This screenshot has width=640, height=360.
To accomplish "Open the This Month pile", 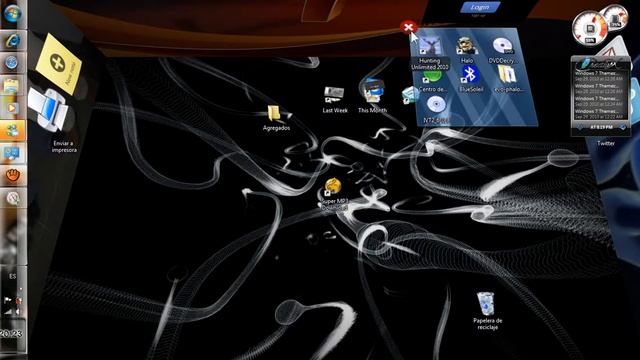I will pos(373,92).
